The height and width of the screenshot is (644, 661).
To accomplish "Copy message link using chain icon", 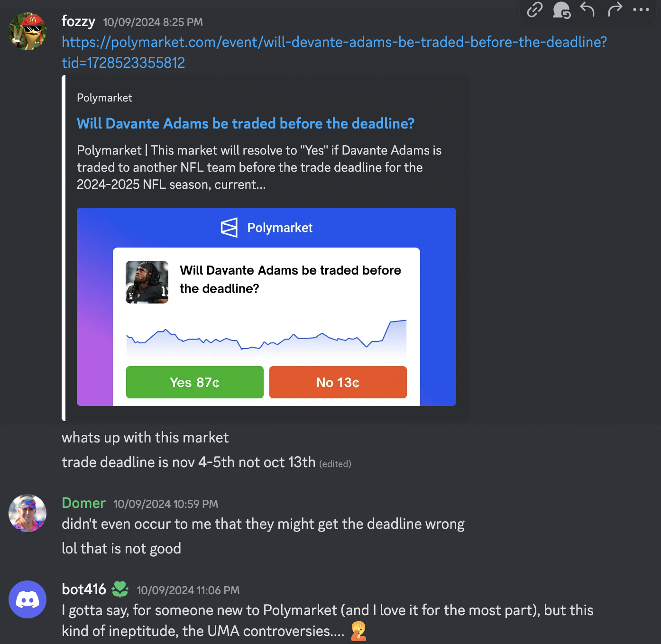I will click(535, 9).
